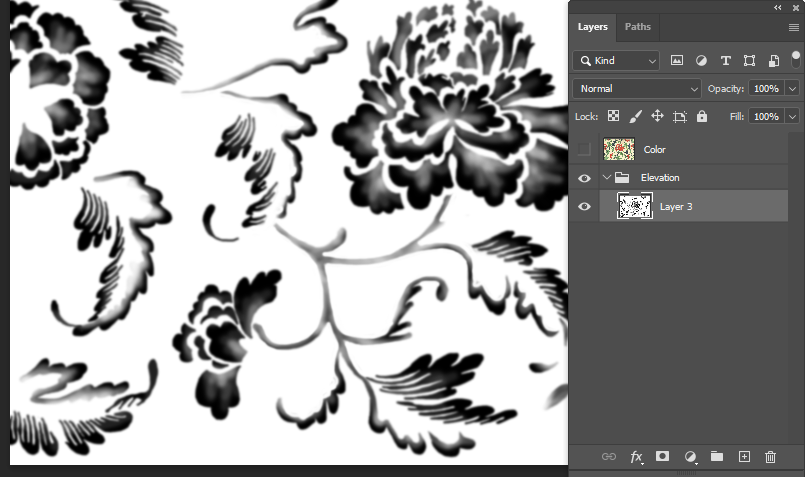Open the Opacity slider dropdown arrow

(x=793, y=89)
